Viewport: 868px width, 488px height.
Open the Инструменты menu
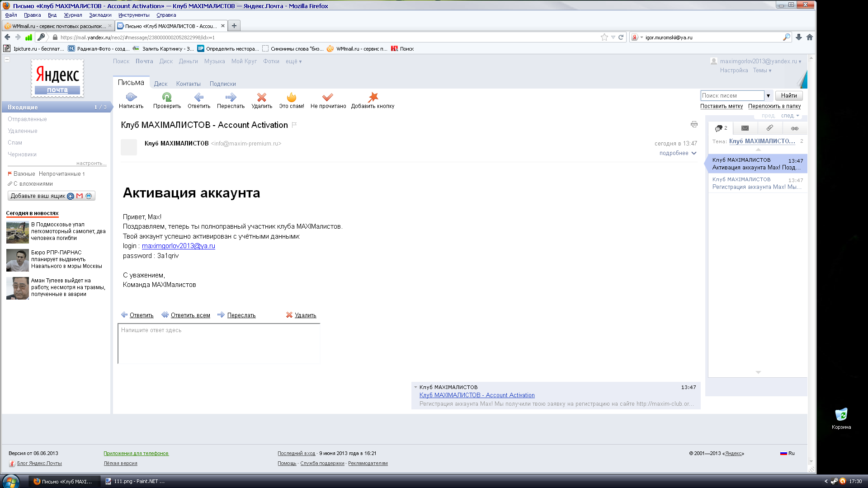click(134, 15)
